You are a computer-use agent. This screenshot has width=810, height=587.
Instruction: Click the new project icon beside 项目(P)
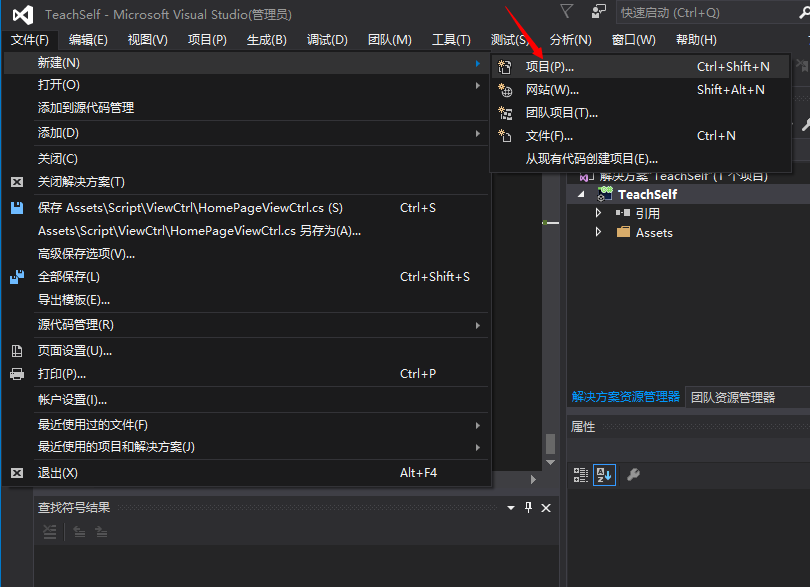pyautogui.click(x=505, y=67)
